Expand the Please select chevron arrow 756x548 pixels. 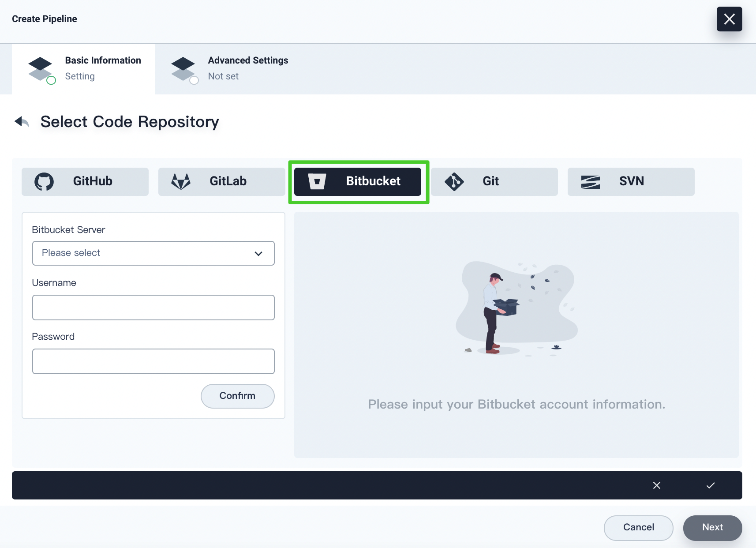(258, 253)
